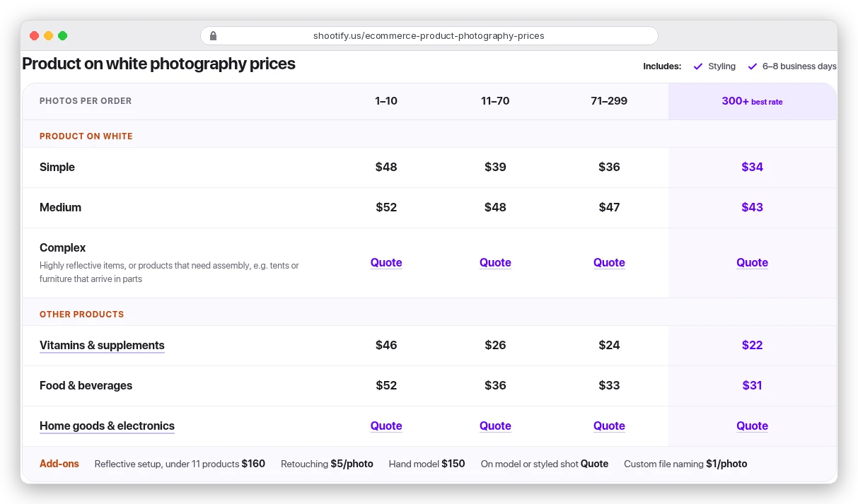This screenshot has height=504, width=858.
Task: Open Complex Quote link under 71–299 column
Action: click(x=609, y=262)
